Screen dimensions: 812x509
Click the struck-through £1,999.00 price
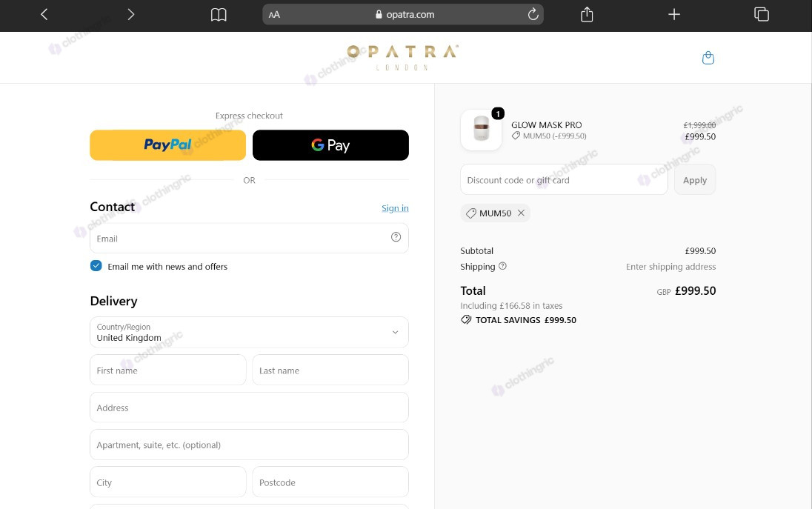point(699,125)
